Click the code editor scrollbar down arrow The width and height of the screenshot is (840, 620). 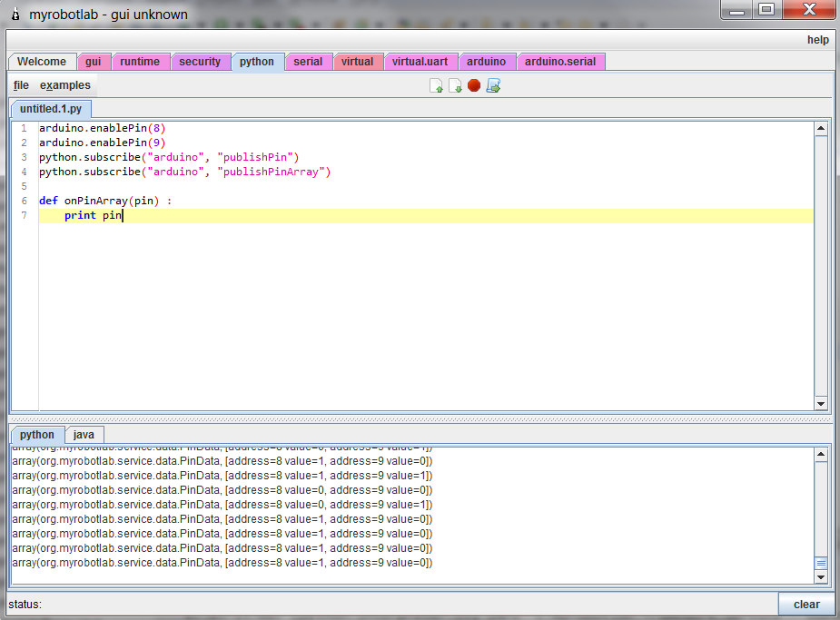tap(821, 404)
